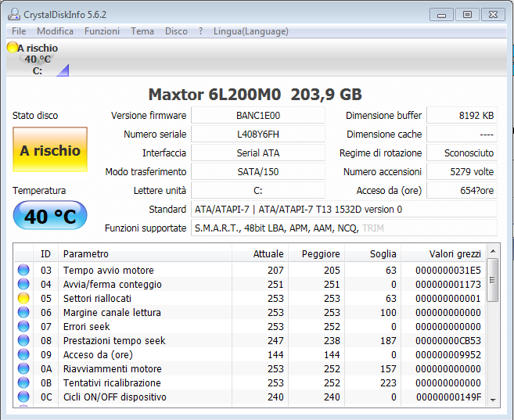This screenshot has height=420, width=514.
Task: Click raw value 000000009952
Action: [x=448, y=355]
